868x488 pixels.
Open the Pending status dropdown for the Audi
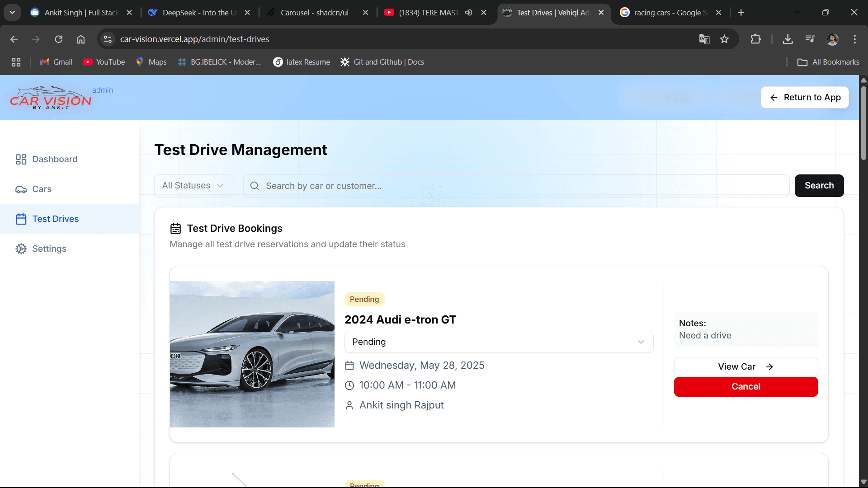click(499, 342)
